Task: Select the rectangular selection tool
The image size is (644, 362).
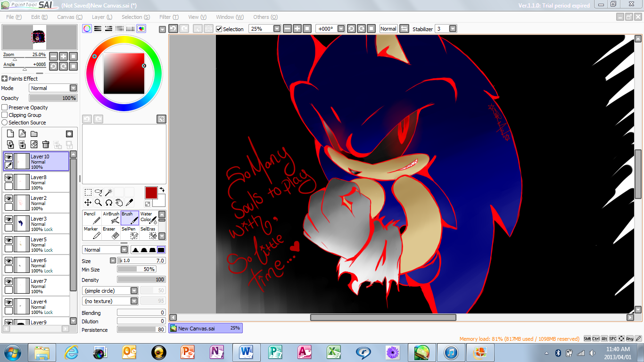Action: 88,192
